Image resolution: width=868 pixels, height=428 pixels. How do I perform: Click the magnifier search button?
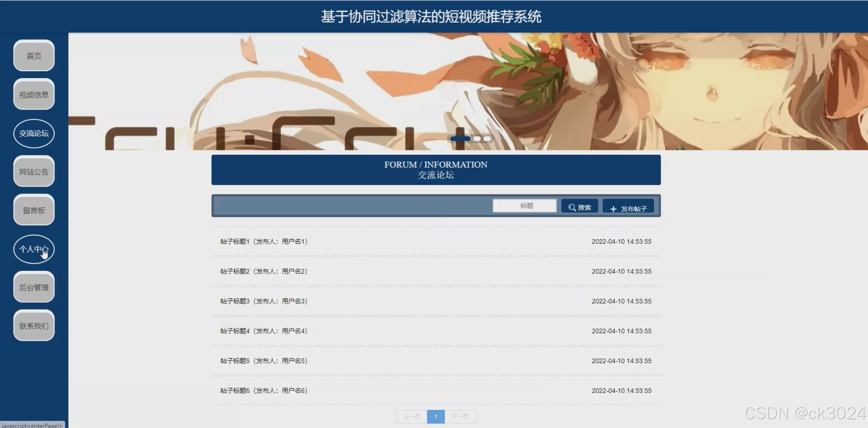(579, 207)
